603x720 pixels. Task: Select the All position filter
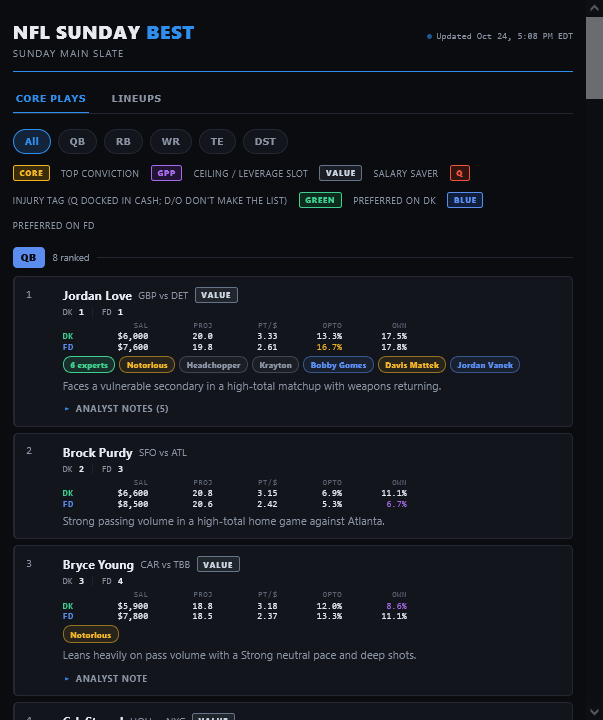[32, 141]
